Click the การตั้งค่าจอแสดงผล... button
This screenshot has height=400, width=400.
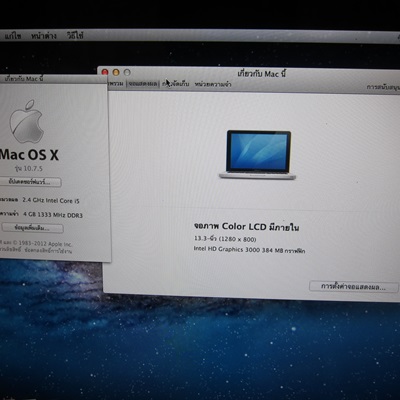354,287
